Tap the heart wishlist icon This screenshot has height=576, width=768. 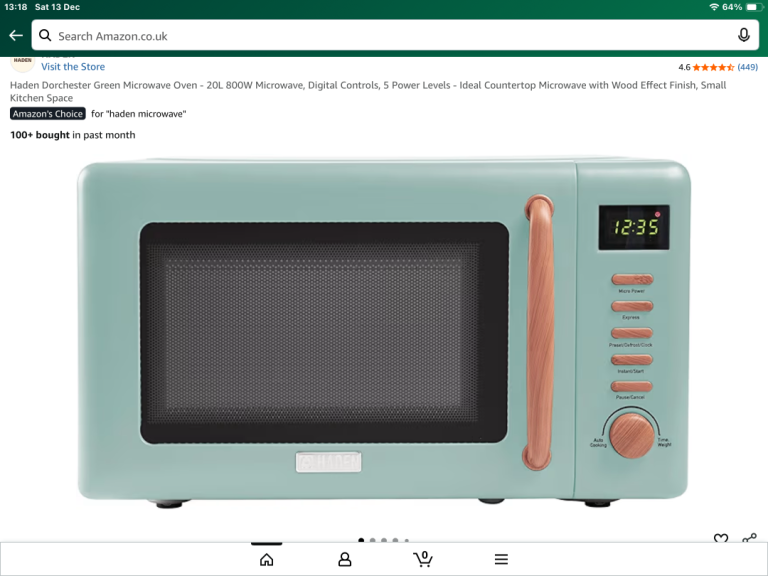point(720,538)
